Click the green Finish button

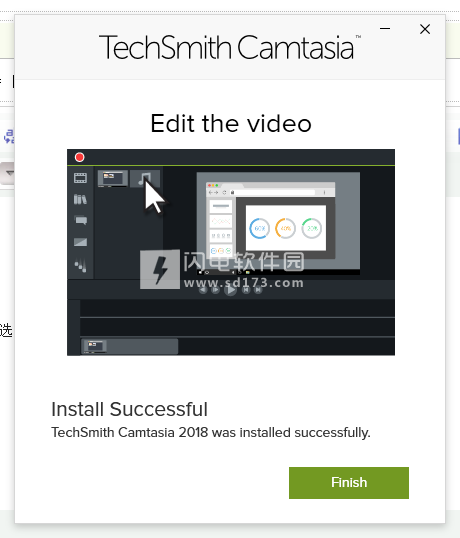point(349,482)
